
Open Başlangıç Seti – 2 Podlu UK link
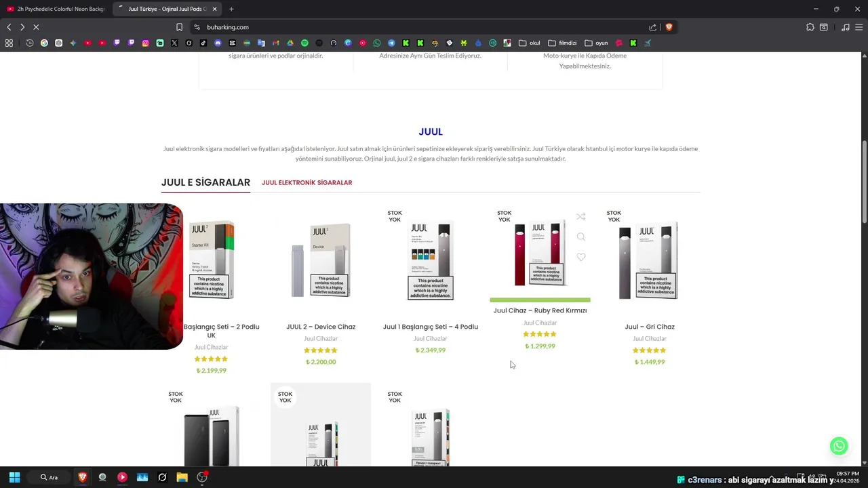click(x=221, y=331)
